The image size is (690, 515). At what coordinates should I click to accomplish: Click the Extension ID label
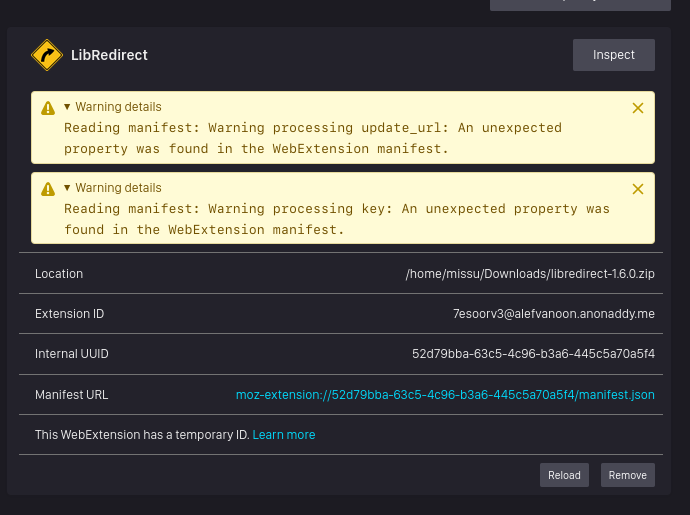click(70, 314)
